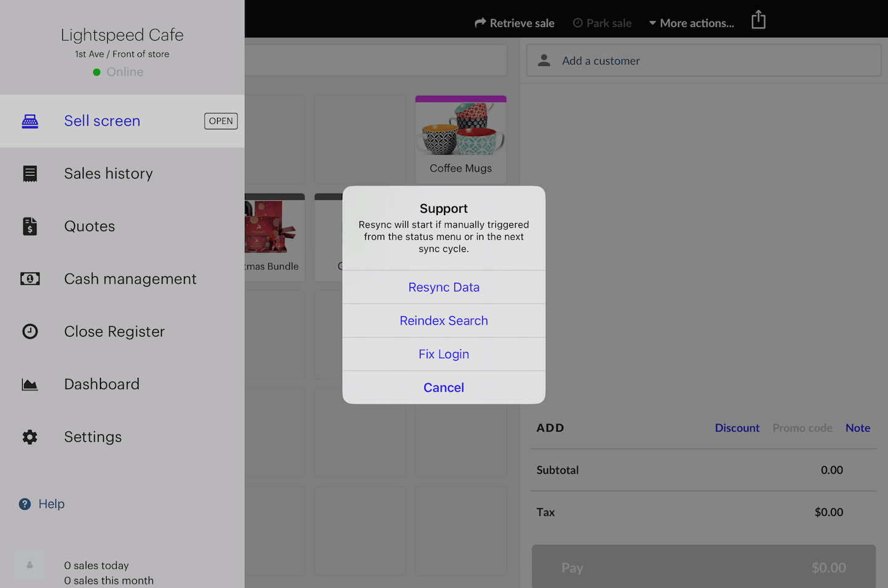Click the Dashboard chart icon
The image size is (888, 588).
pos(30,385)
